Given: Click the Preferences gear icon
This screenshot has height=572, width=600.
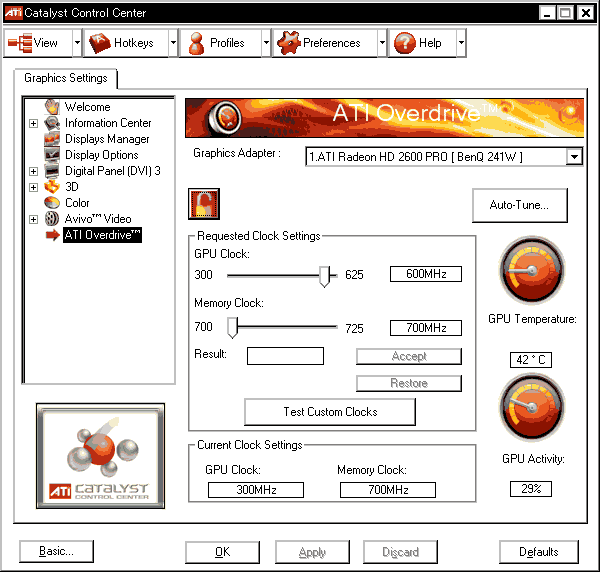Looking at the screenshot, I should coord(289,43).
